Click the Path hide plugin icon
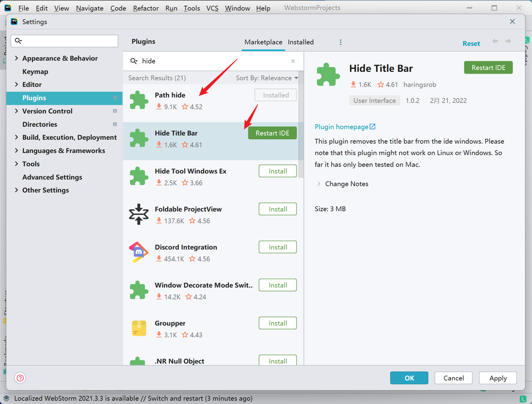This screenshot has width=532, height=404. [139, 100]
